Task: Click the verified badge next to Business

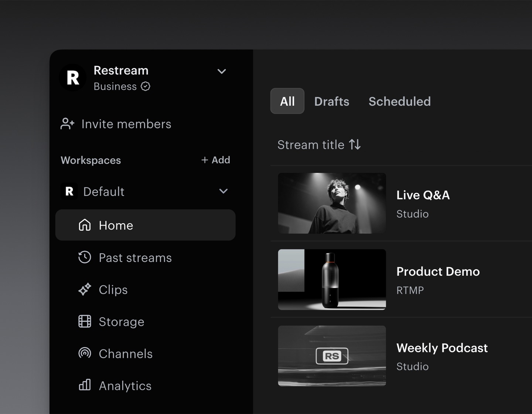Action: (x=146, y=86)
